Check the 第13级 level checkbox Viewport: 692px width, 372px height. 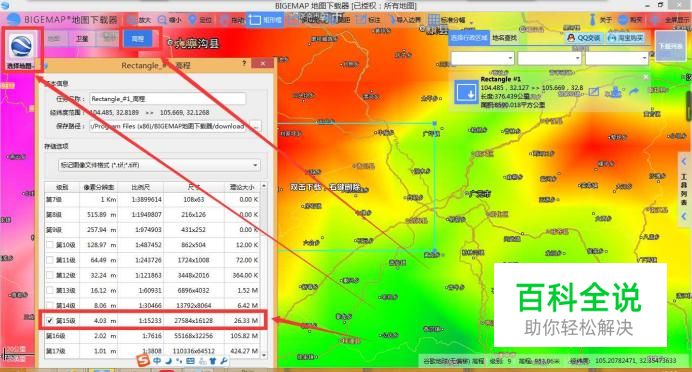(x=50, y=290)
